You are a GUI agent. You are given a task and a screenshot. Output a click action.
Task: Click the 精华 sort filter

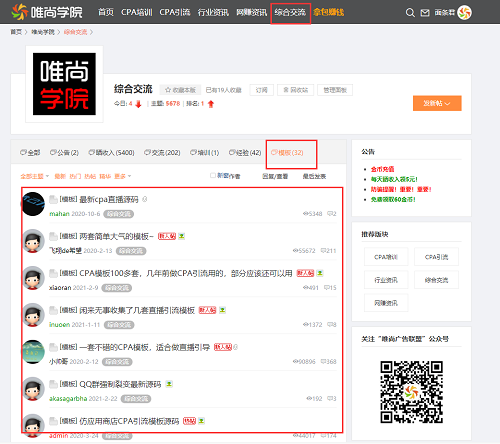pos(105,176)
